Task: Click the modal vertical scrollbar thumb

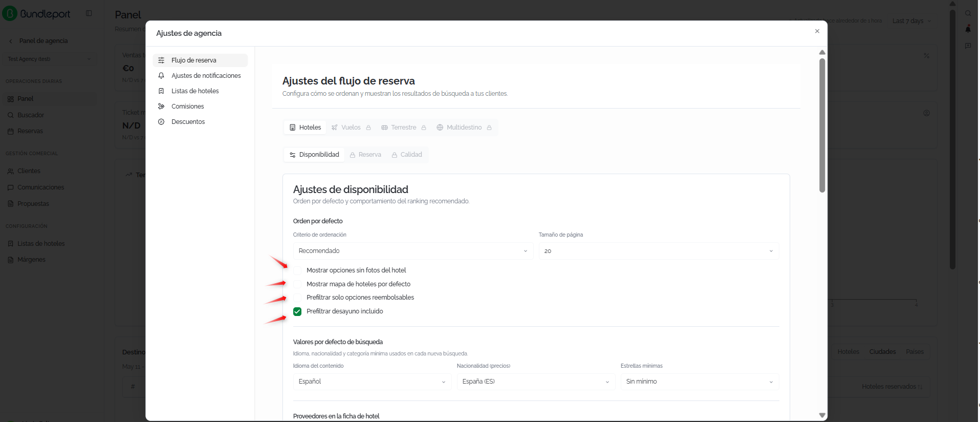Action: (822, 125)
